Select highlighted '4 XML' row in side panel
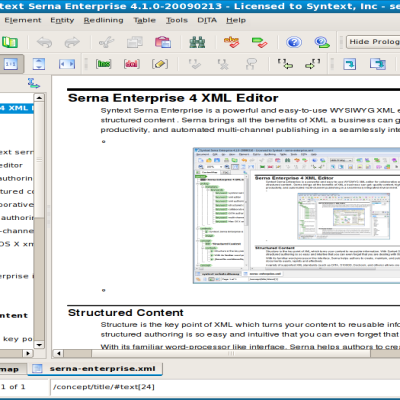 [17, 108]
